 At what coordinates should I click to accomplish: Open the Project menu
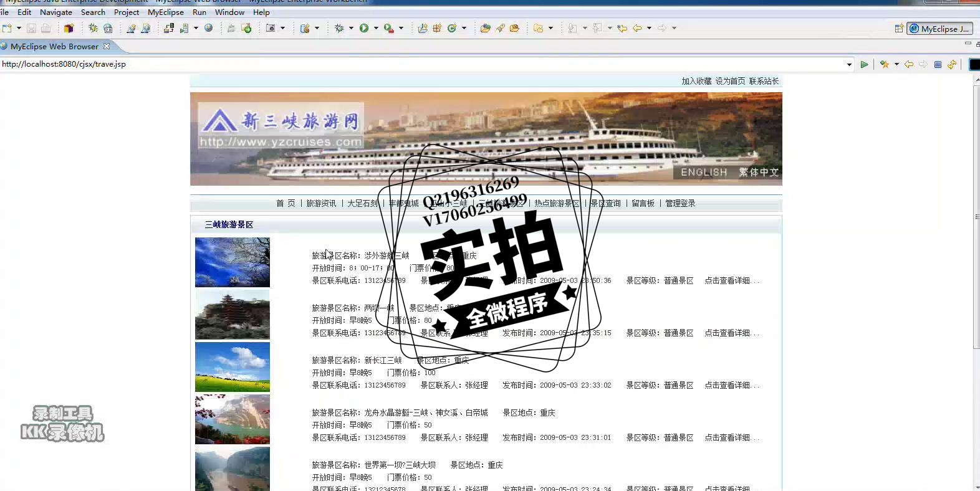click(127, 12)
